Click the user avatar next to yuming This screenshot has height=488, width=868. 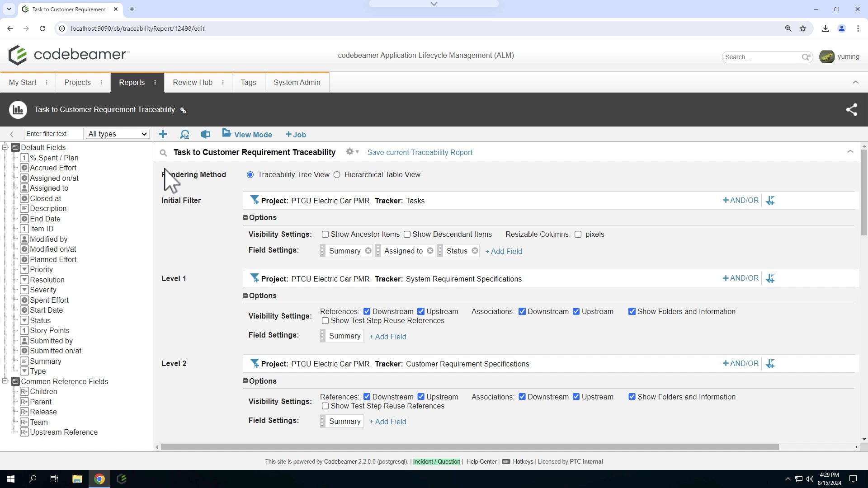tap(827, 57)
